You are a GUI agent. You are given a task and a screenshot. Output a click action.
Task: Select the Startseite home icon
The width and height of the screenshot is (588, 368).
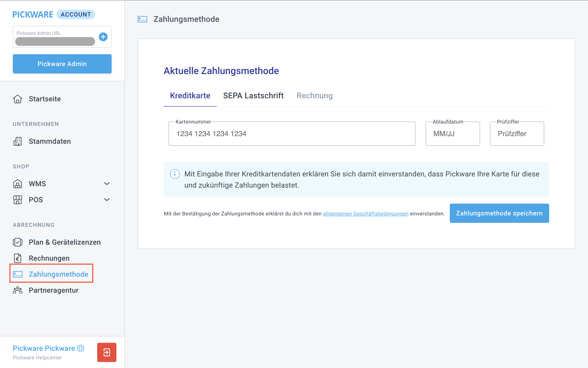pos(18,99)
